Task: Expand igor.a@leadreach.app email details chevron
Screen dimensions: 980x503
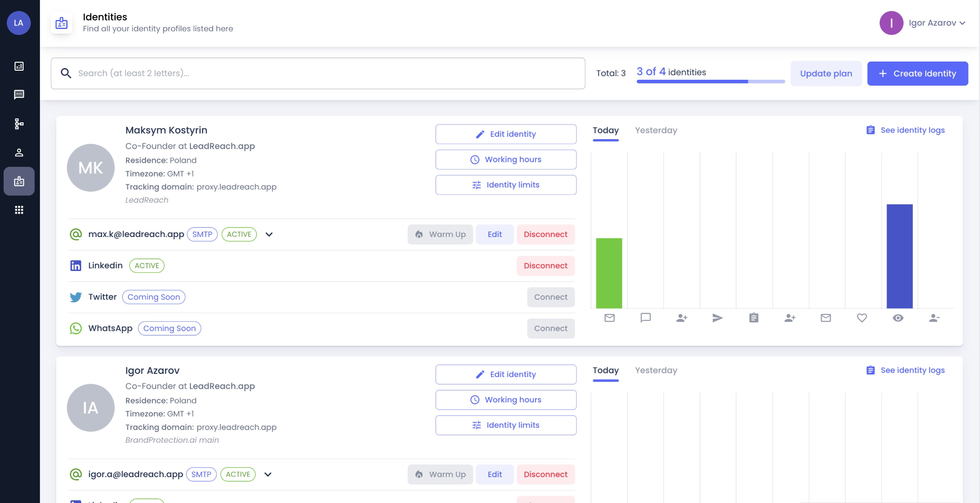Action: 268,474
